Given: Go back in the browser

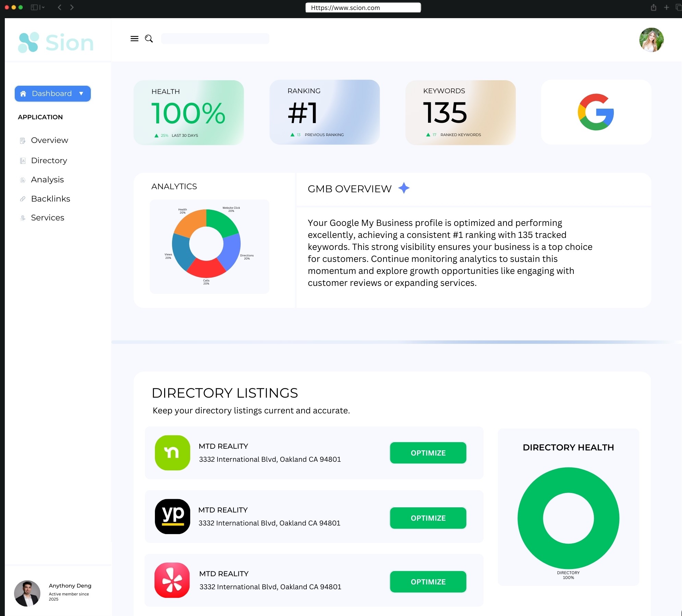Looking at the screenshot, I should click(60, 7).
